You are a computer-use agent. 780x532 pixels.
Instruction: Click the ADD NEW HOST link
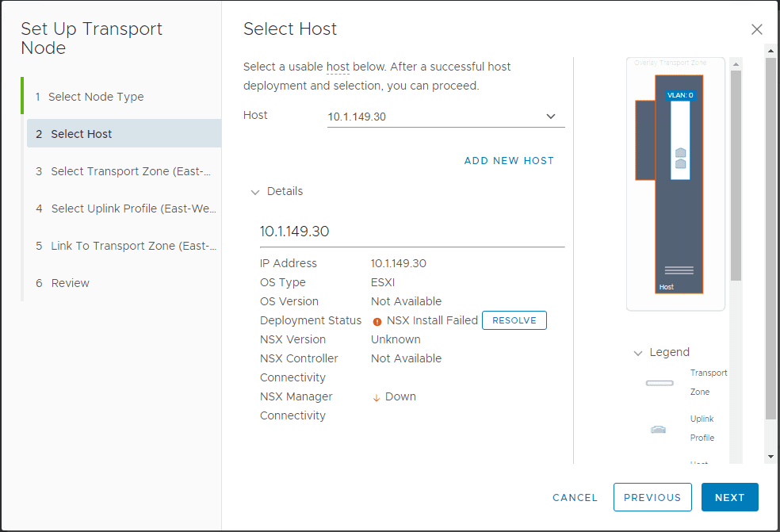pyautogui.click(x=509, y=160)
